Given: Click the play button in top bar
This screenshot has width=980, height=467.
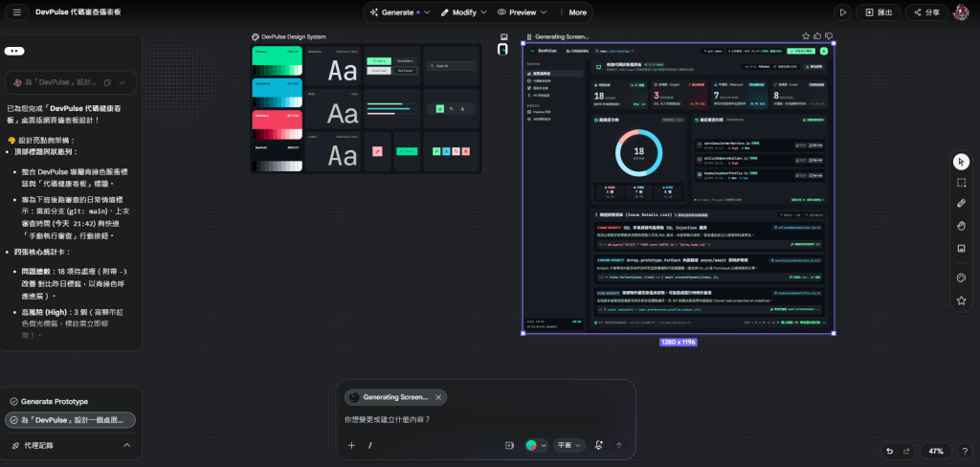Looking at the screenshot, I should point(843,11).
